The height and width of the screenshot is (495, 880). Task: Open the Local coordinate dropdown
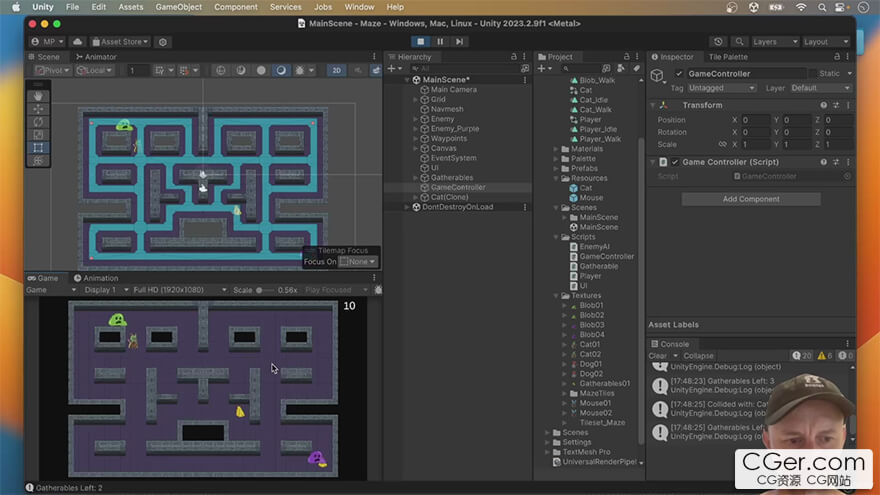pyautogui.click(x=94, y=70)
